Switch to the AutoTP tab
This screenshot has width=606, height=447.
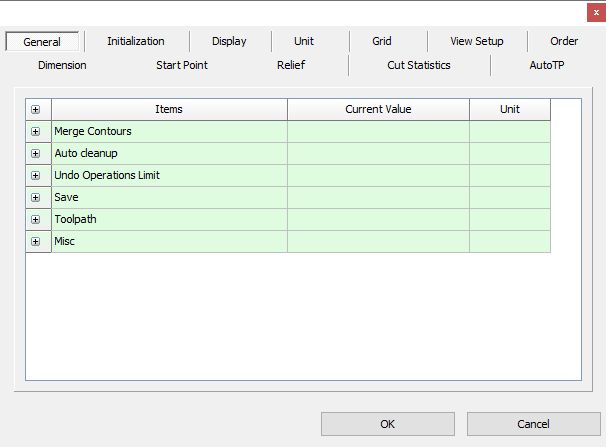546,65
